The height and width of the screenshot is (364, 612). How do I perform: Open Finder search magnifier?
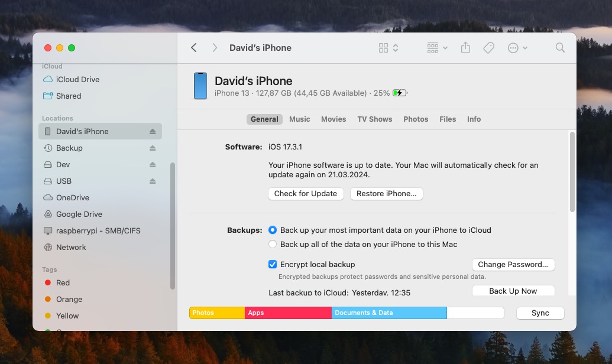pos(560,48)
